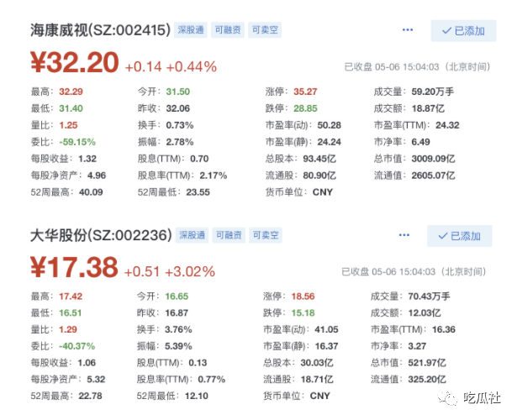517x420 pixels.
Task: Select 可融资 tag beside 海康威视
Action: (x=227, y=30)
